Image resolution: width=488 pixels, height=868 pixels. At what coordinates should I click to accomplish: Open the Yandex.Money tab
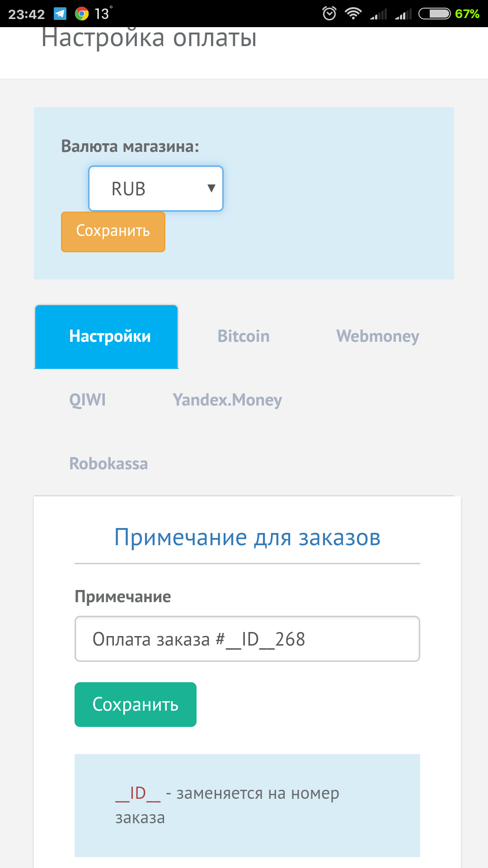coord(227,400)
